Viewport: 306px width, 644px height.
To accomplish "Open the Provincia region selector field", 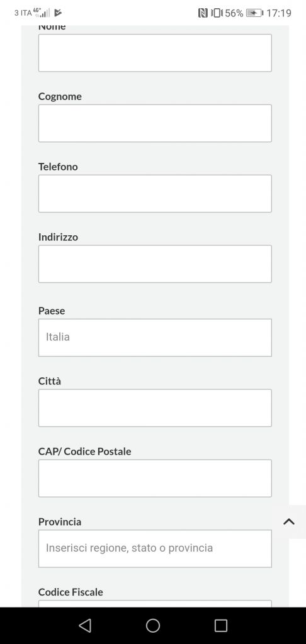I will 155,548.
